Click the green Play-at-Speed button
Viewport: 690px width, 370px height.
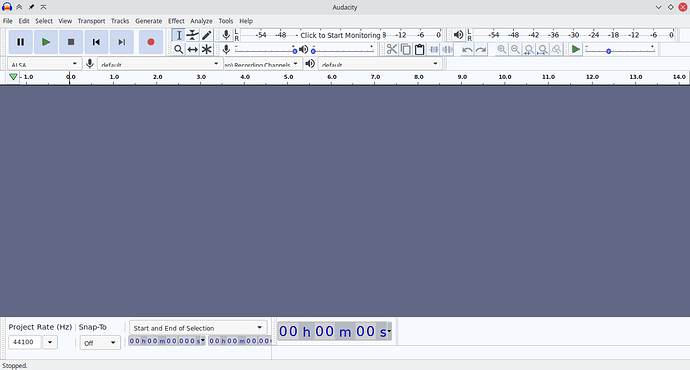pos(576,49)
